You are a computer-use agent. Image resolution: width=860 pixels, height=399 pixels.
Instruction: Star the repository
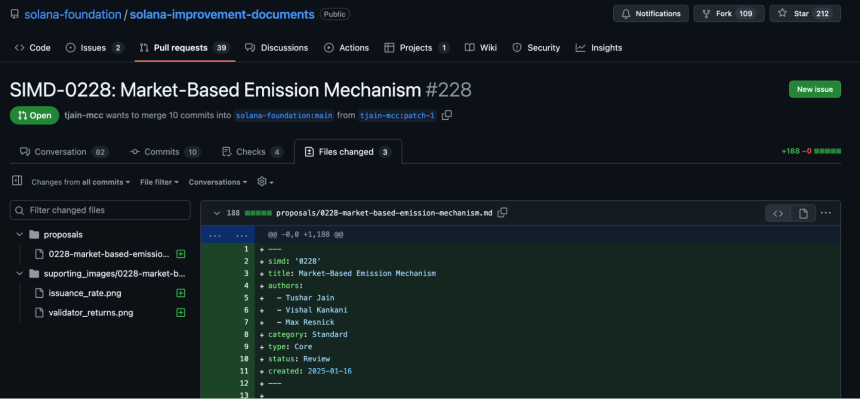click(x=805, y=14)
